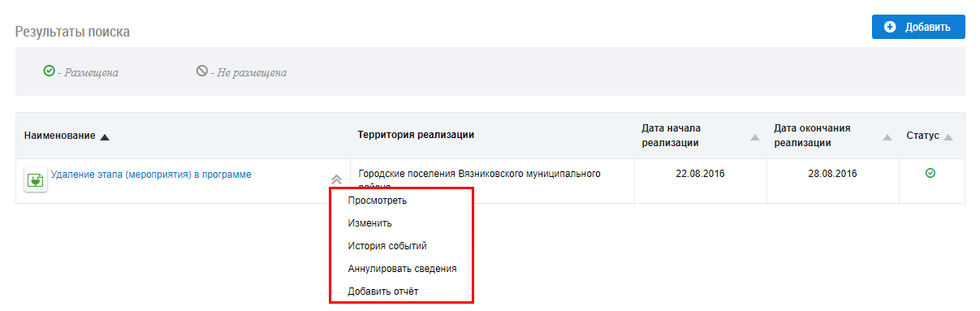Sort by Статус column arrow

(948, 136)
